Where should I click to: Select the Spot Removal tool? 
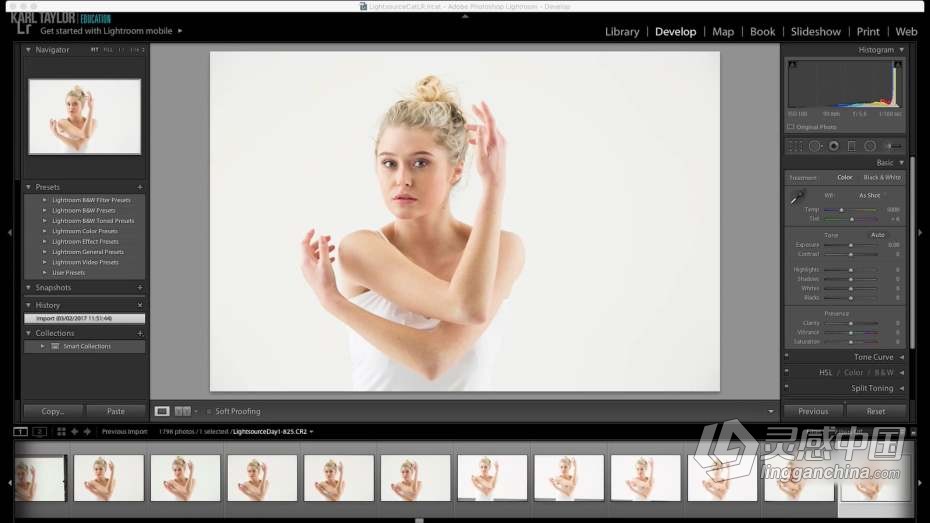tap(815, 146)
